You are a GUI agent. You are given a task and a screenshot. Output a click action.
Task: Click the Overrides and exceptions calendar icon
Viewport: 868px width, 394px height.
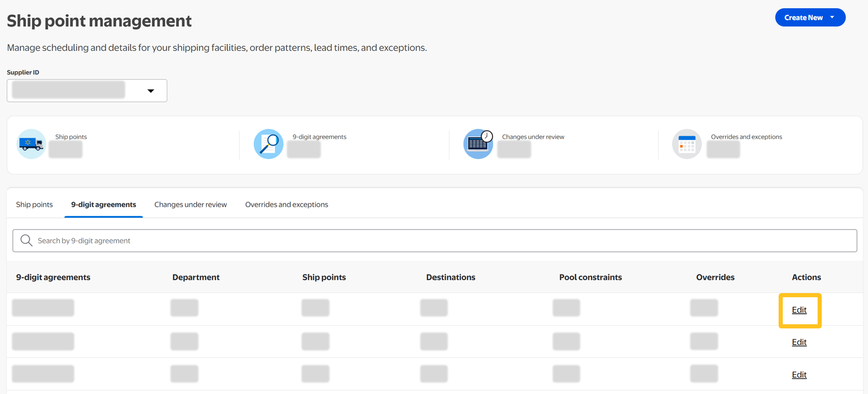pos(687,144)
